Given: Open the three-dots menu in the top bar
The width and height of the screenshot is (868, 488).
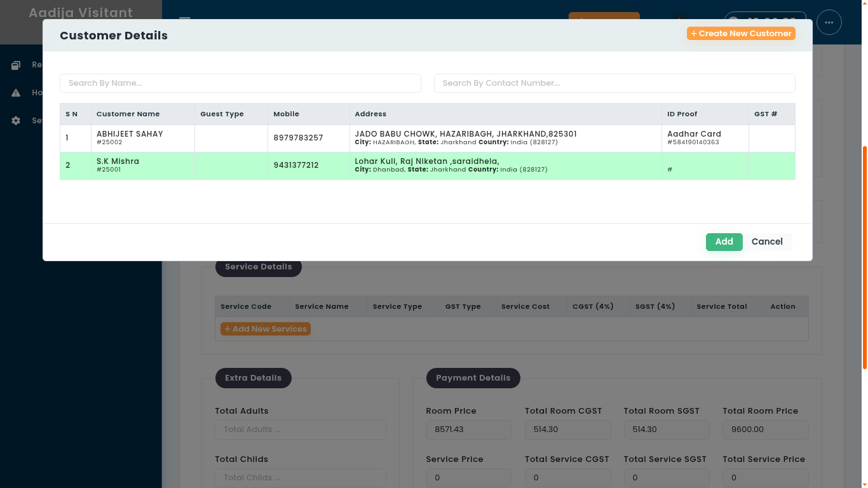Looking at the screenshot, I should point(829,22).
